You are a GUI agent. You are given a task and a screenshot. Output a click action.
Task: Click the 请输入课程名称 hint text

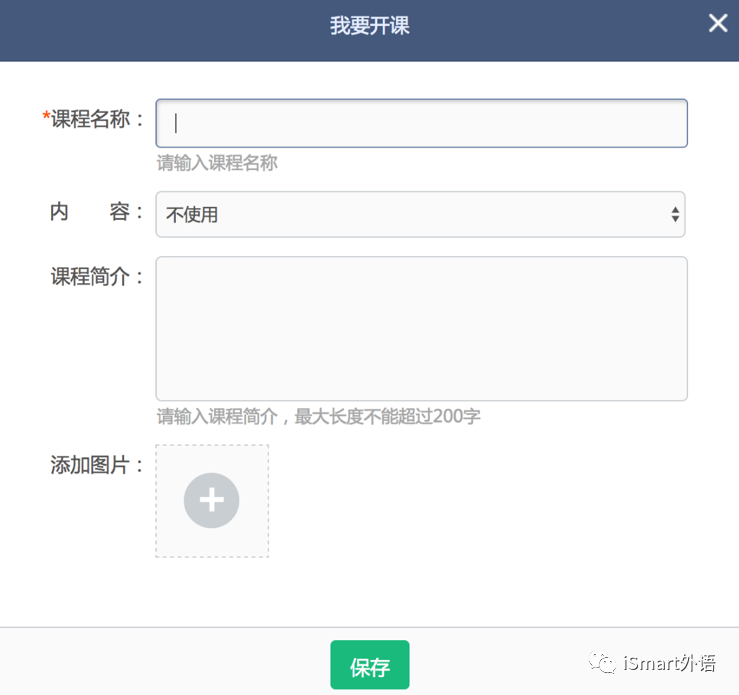[x=217, y=163]
